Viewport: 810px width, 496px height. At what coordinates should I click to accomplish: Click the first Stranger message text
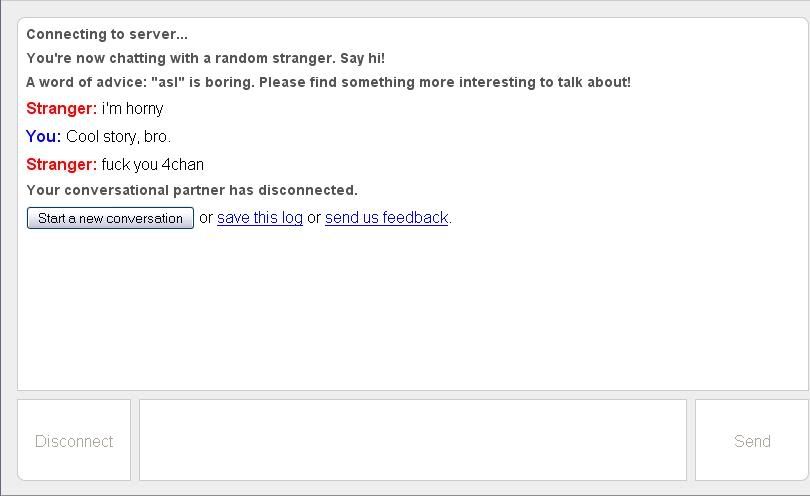click(132, 108)
